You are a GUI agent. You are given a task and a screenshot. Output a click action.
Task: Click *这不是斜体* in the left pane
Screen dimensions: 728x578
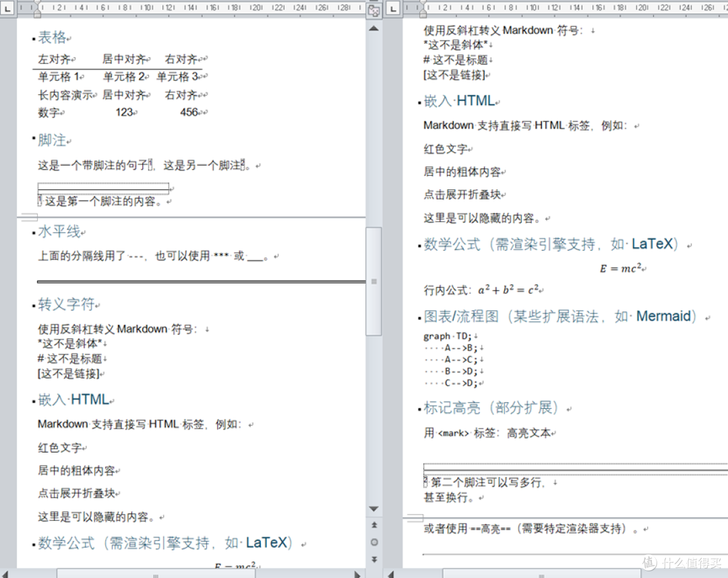[69, 344]
